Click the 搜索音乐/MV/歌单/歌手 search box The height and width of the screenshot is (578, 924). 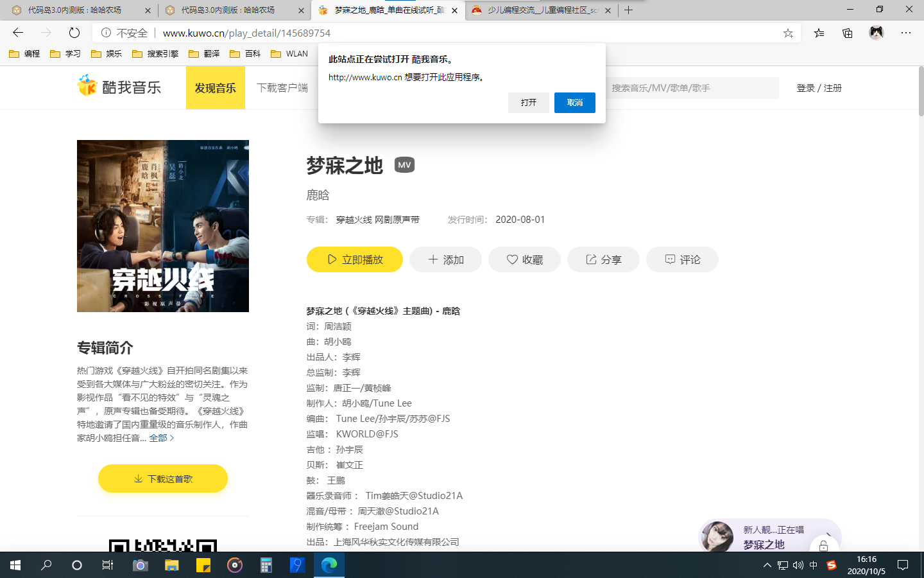(x=692, y=88)
